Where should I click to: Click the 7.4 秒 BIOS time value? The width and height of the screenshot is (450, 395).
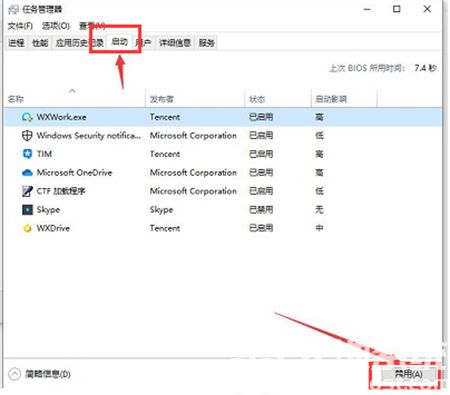coord(425,68)
